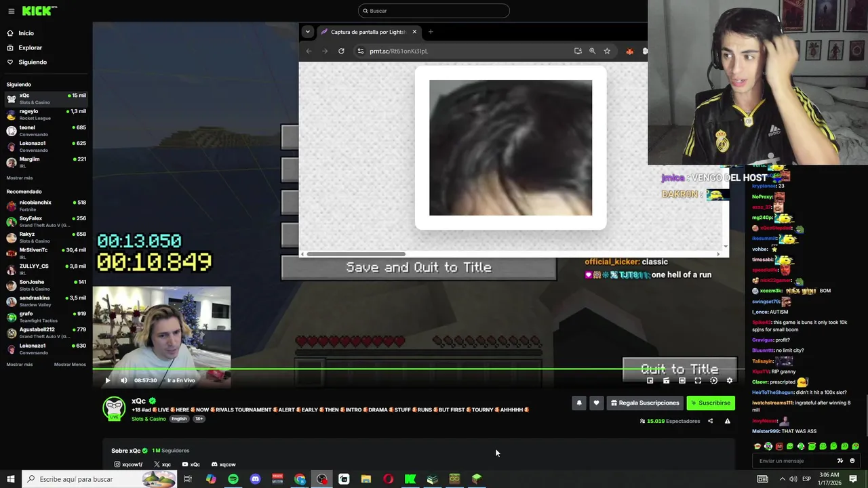Click the English language tag
The height and width of the screenshot is (488, 868).
(x=179, y=419)
